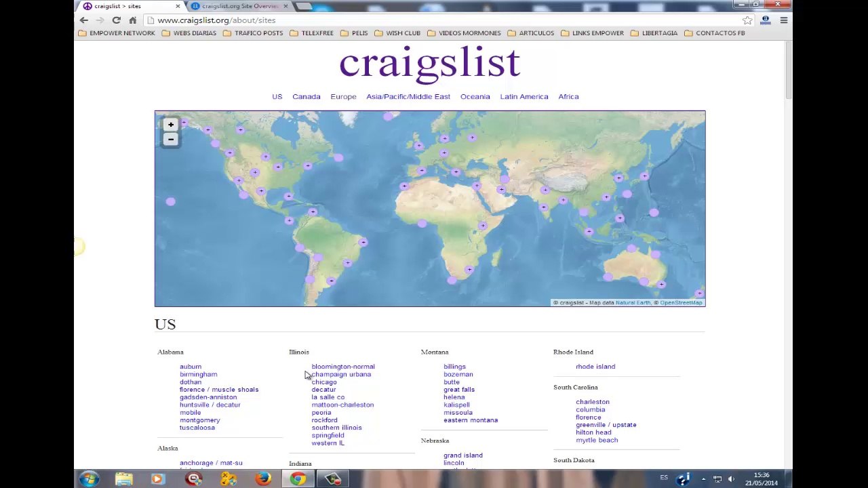The image size is (868, 488).
Task: Open the WEBS DIARIAS bookmark folder
Action: 189,33
